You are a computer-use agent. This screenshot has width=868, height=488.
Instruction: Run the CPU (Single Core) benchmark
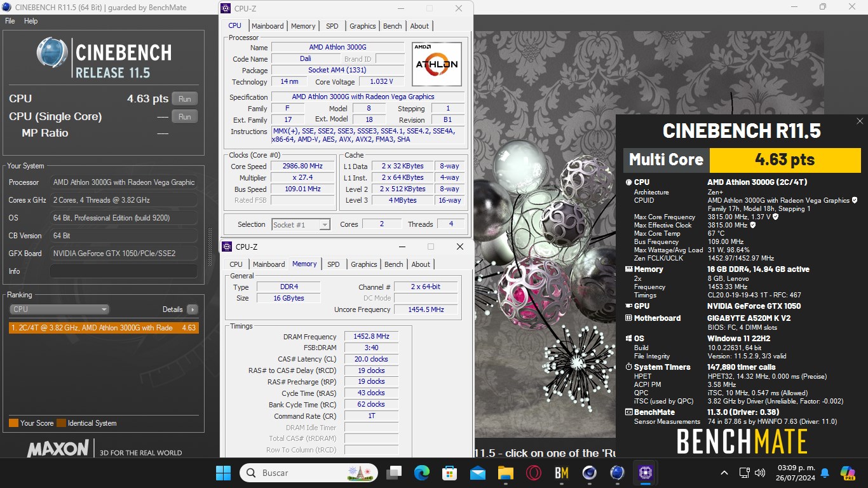[184, 116]
